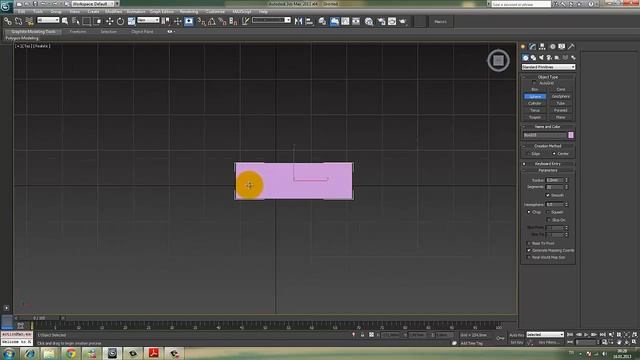This screenshot has height=360, width=640.
Task: Open the Hierarchy panel tab
Action: pos(542,47)
